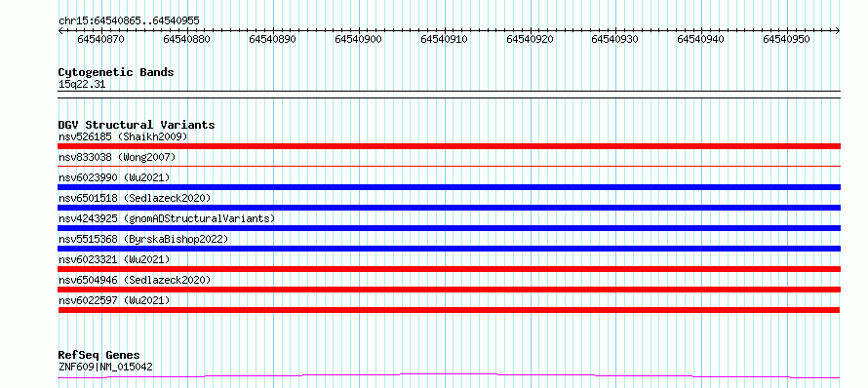Click the thin red line for nsv833038
Screen dimensions: 868x388
point(449,166)
